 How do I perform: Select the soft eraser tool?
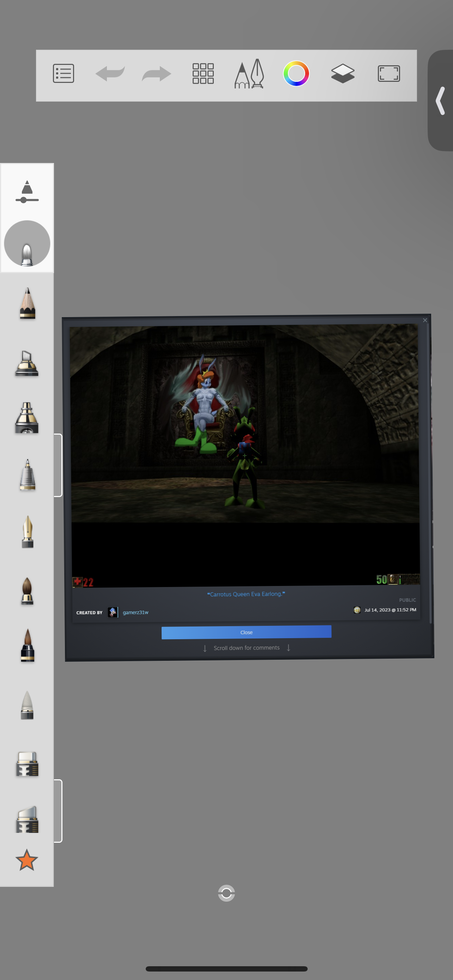pos(27,819)
